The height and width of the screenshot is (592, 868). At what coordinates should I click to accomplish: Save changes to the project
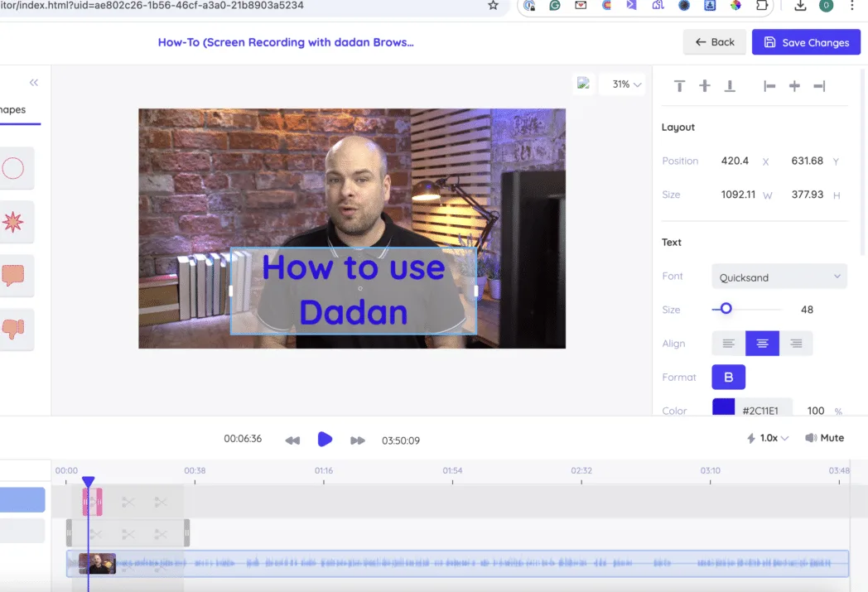[806, 41]
